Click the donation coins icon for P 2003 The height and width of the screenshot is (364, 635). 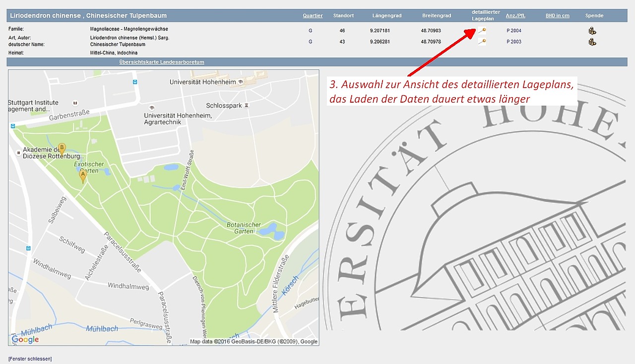pyautogui.click(x=592, y=42)
